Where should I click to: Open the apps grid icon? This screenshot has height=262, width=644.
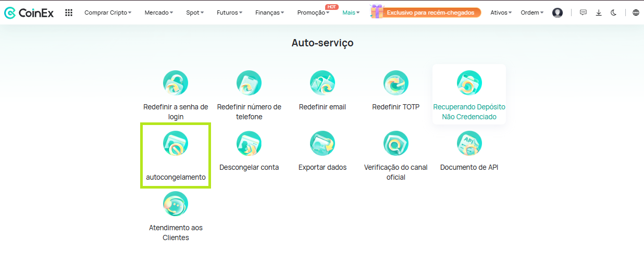[69, 13]
